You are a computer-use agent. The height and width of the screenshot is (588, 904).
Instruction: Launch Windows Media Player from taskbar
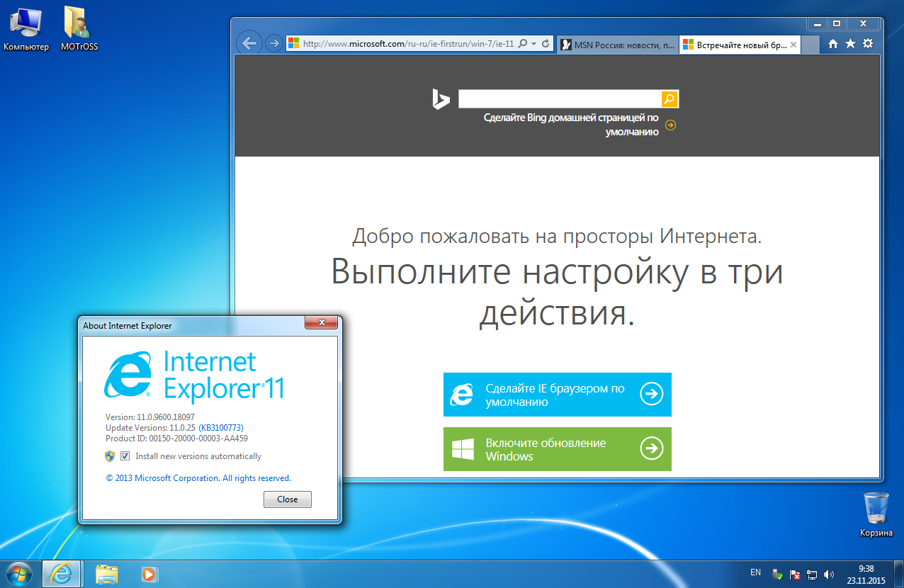(x=148, y=574)
